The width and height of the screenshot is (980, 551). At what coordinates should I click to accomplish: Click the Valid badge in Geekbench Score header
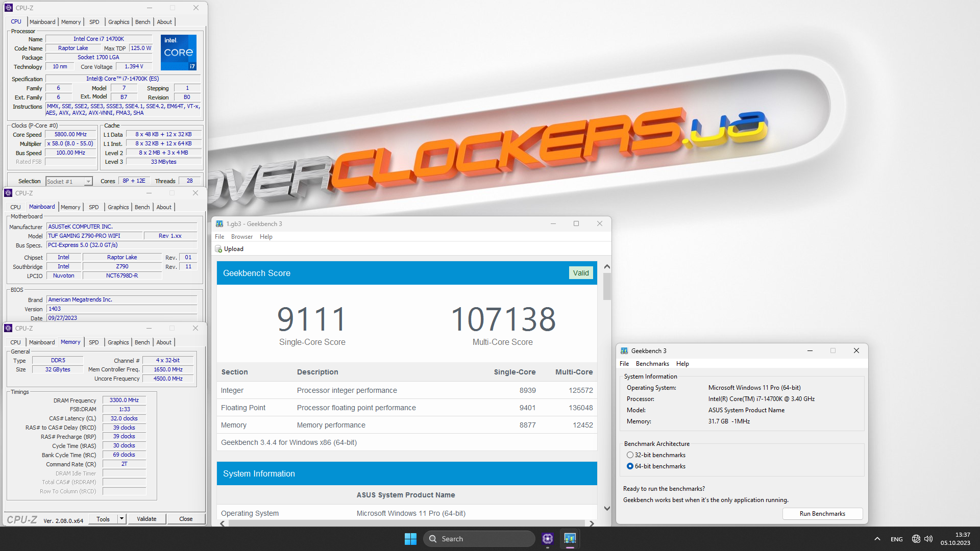click(x=581, y=273)
